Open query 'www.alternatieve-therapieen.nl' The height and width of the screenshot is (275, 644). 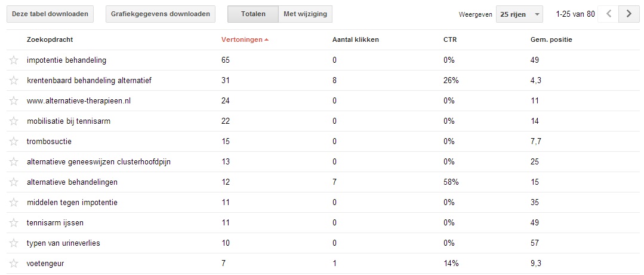click(79, 101)
